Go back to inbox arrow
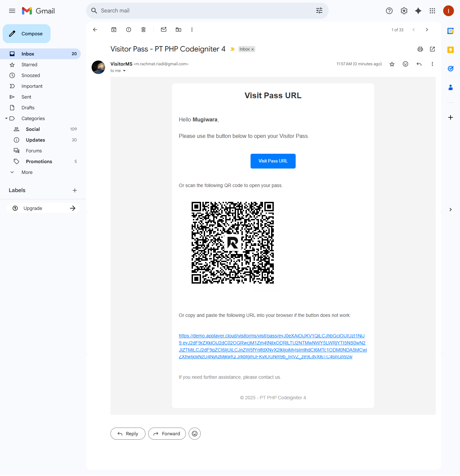 tap(95, 30)
